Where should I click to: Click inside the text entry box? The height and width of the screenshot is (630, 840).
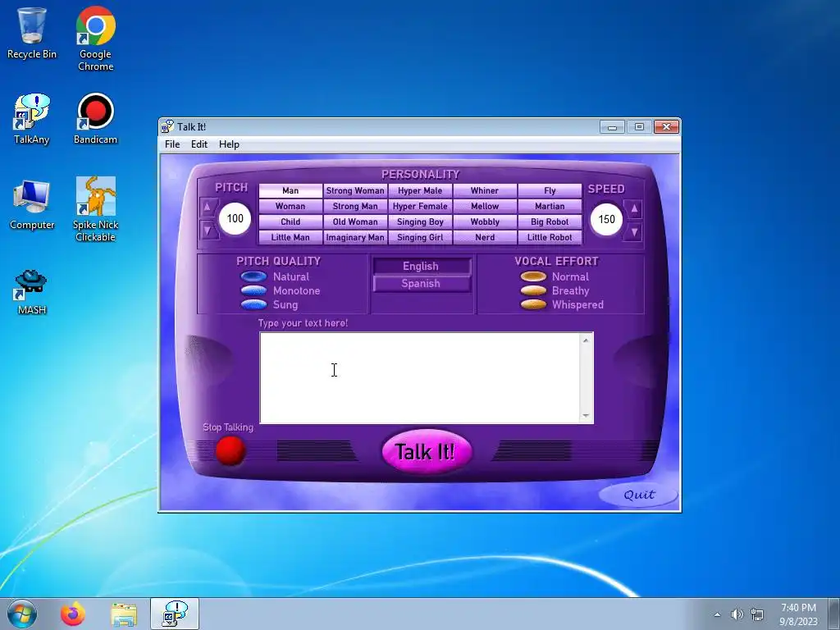[x=419, y=377]
